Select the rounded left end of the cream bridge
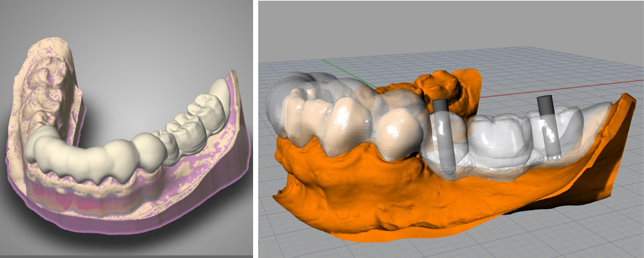 42,145
